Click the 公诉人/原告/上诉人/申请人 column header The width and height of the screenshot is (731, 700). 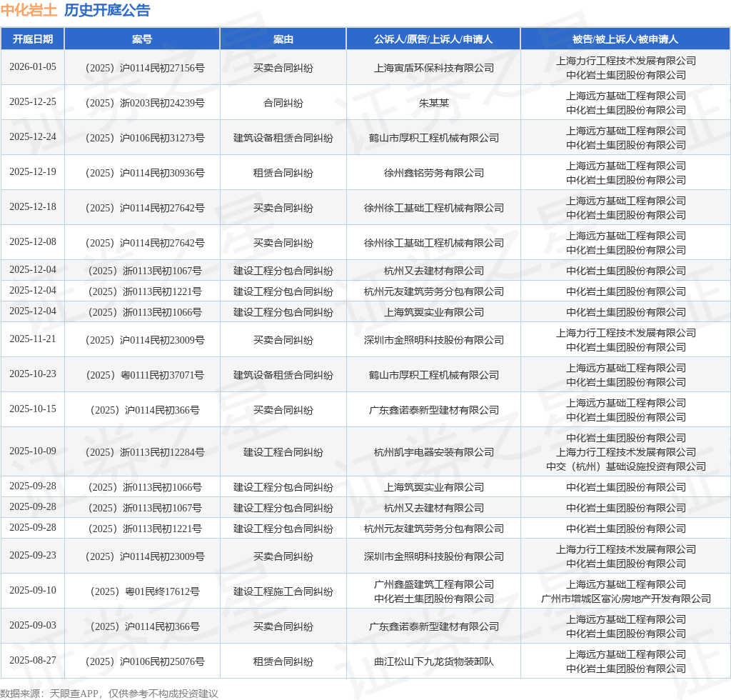[x=433, y=39]
